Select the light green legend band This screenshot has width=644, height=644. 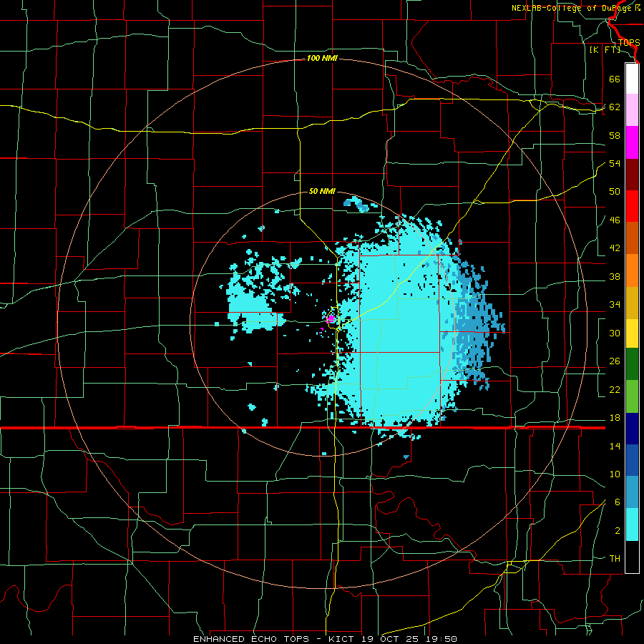[632, 396]
